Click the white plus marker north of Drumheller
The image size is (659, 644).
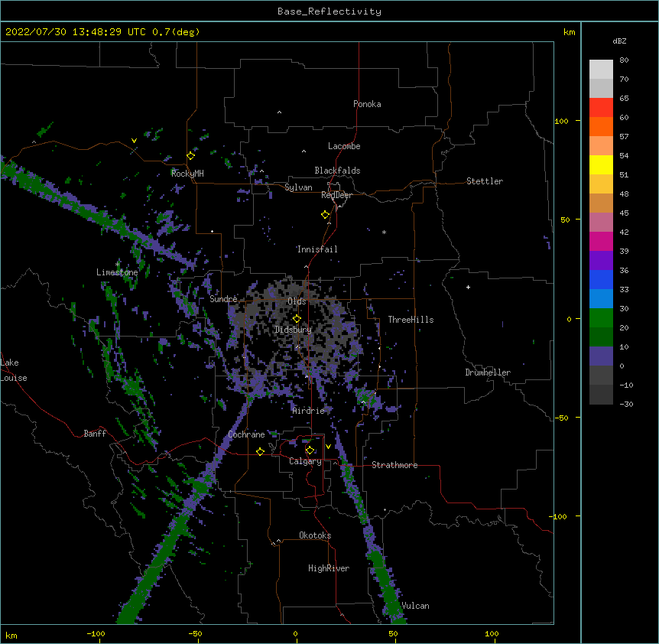[x=468, y=287]
